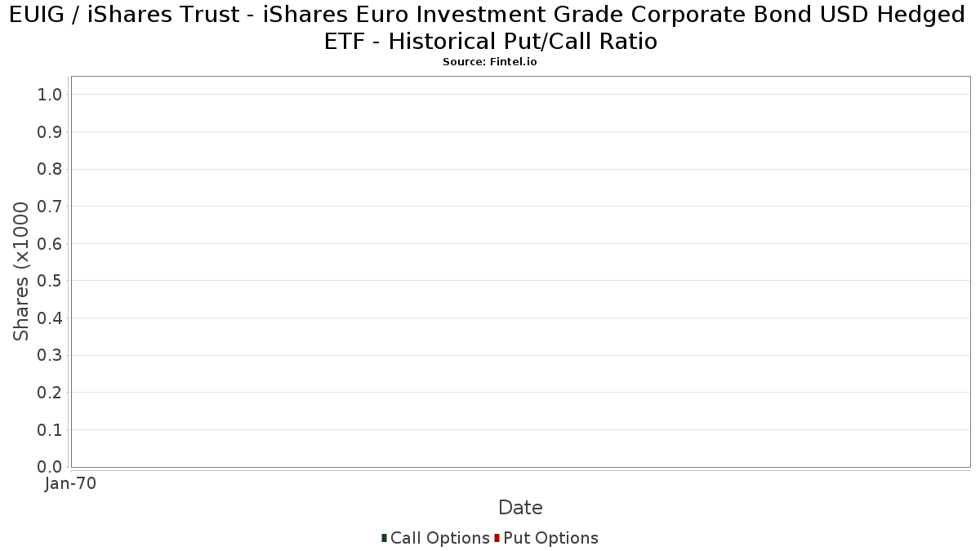The width and height of the screenshot is (980, 551).
Task: Click the 0.2 y-axis tick label
Action: pyautogui.click(x=50, y=393)
